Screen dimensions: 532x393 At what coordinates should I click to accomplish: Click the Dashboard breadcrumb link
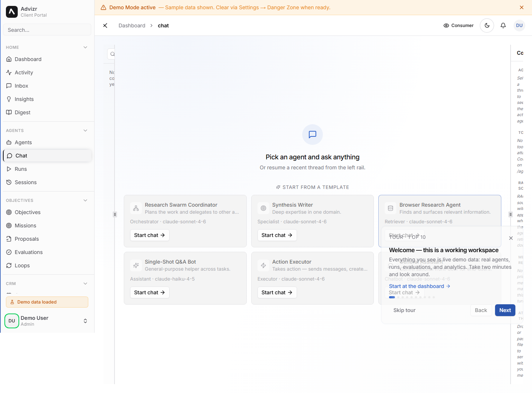click(x=132, y=26)
